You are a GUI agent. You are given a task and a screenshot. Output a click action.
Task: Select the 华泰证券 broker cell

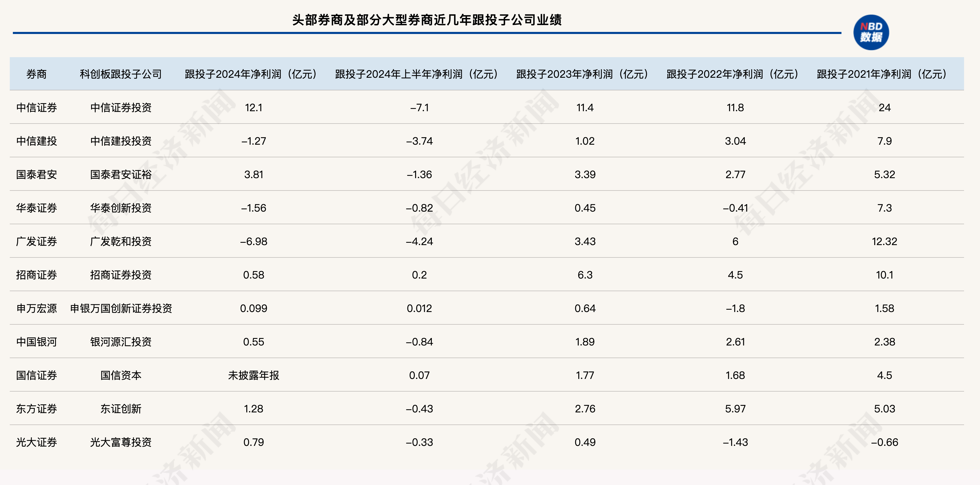click(37, 208)
